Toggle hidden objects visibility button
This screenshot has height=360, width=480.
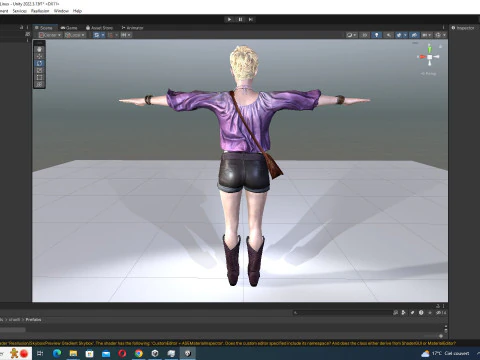pos(414,35)
